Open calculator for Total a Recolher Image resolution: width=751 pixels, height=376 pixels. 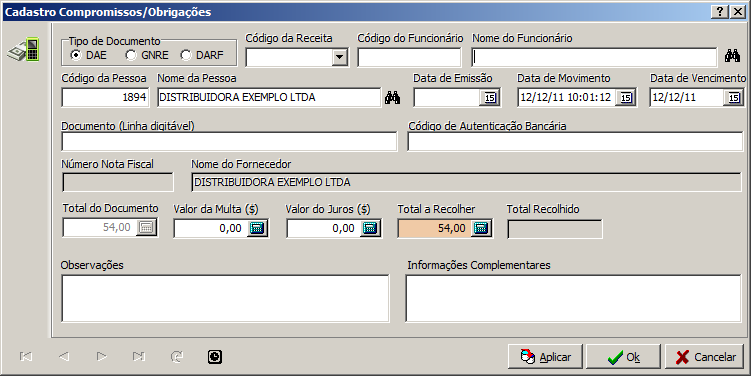[481, 228]
